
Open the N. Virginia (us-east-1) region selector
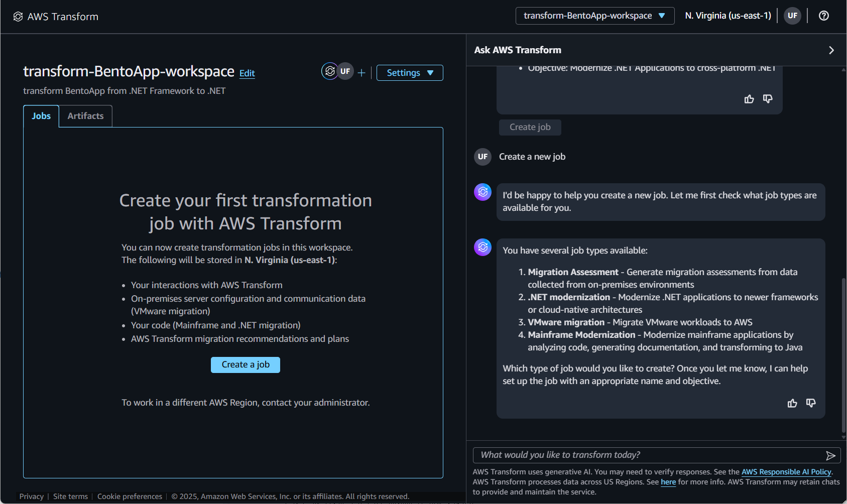pos(728,16)
